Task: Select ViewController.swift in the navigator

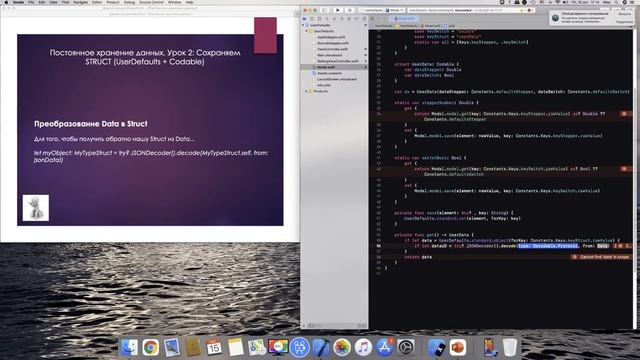Action: pyautogui.click(x=332, y=49)
